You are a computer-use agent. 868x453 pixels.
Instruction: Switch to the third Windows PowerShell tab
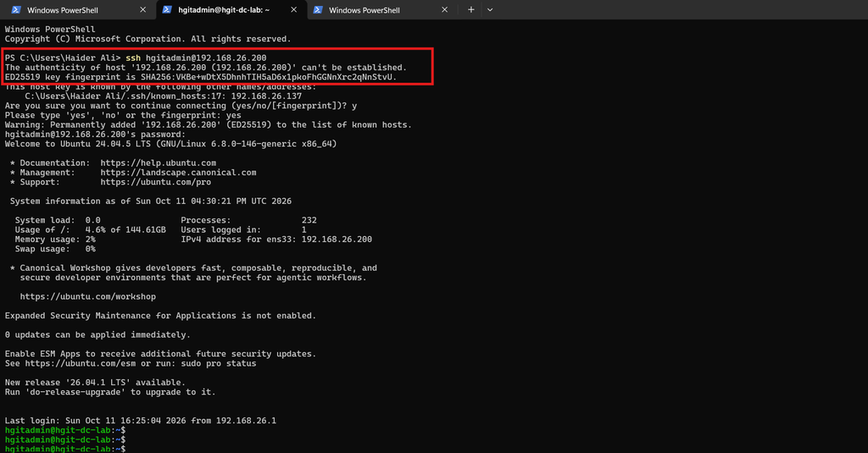[381, 10]
